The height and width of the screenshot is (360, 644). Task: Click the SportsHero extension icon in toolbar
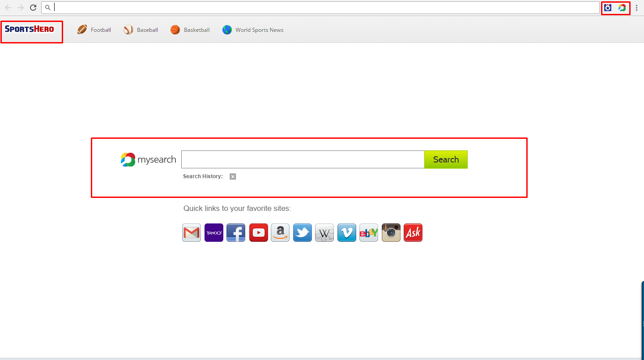click(608, 8)
